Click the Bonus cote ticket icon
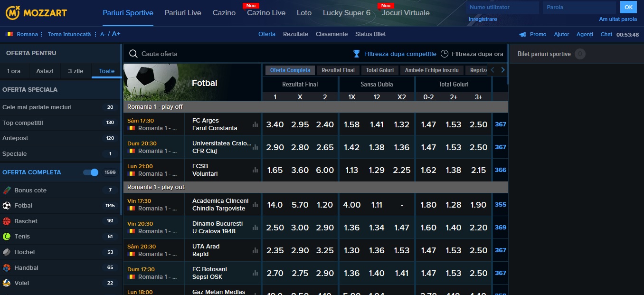Screen dimensions: 644x295 point(7,190)
